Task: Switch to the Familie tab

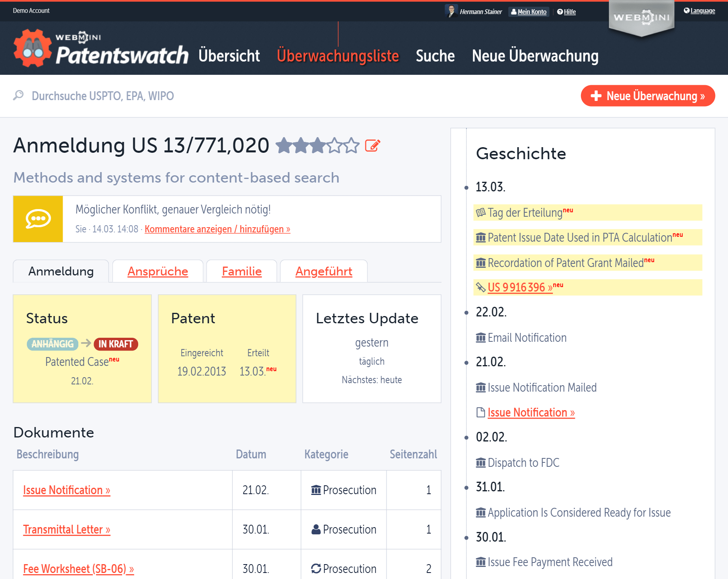Action: [x=241, y=271]
